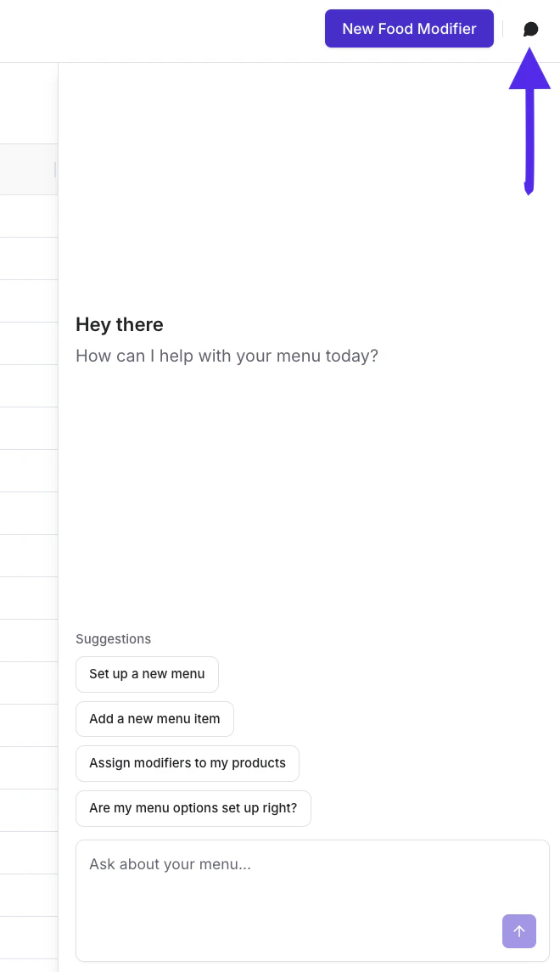This screenshot has height=972, width=560.
Task: Activate the chat icon beside New Food Modifier
Action: point(530,28)
